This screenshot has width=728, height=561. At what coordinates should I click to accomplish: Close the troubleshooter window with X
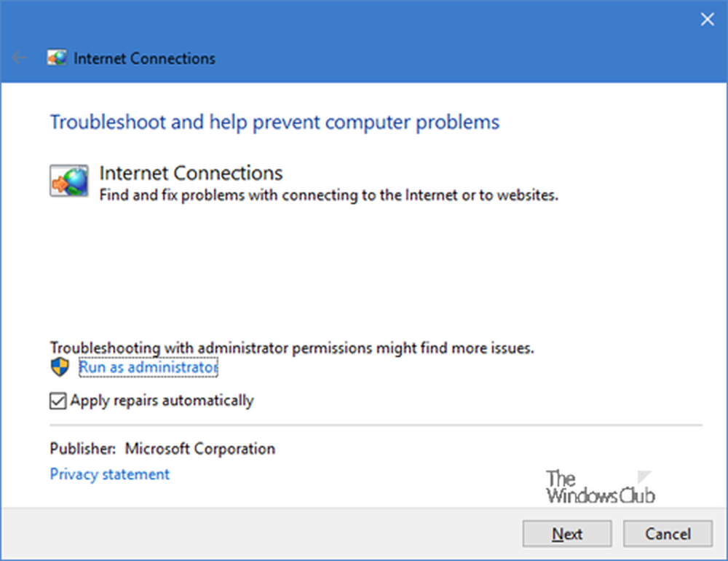pos(707,19)
